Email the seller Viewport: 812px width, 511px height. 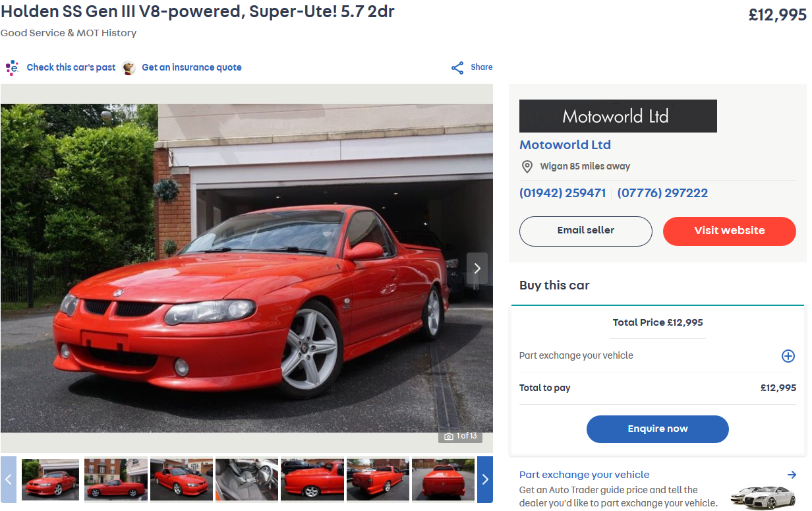tap(585, 231)
